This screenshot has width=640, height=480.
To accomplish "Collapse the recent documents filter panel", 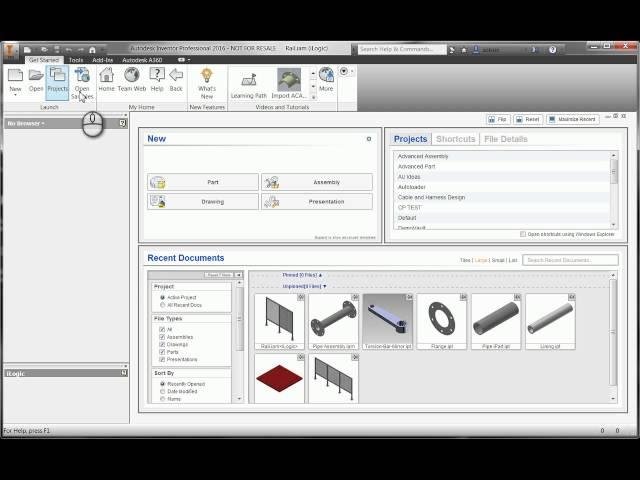I will coord(239,275).
